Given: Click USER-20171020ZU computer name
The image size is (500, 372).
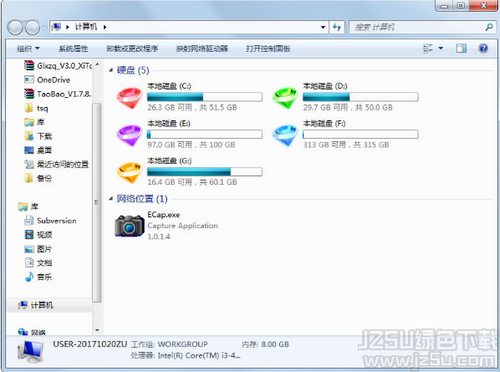Looking at the screenshot, I should coord(90,344).
